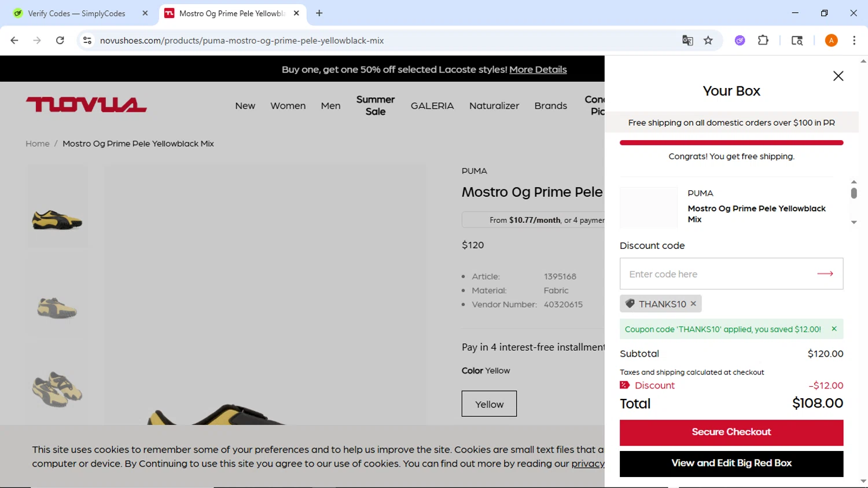
Task: Open the side panel search icon
Action: (797, 41)
